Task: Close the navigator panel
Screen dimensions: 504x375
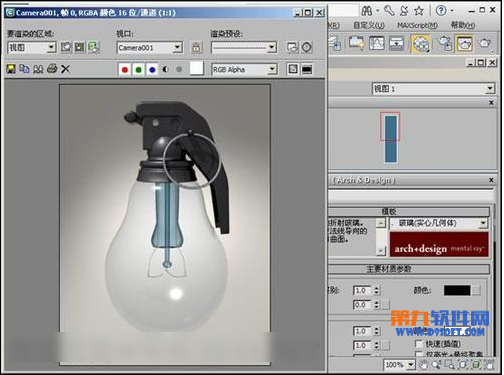Action: click(491, 103)
